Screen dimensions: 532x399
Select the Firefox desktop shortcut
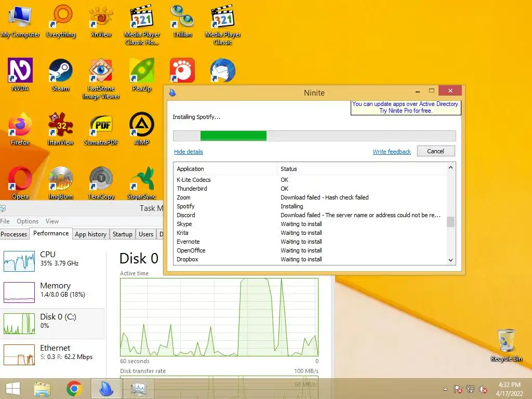[x=20, y=129]
